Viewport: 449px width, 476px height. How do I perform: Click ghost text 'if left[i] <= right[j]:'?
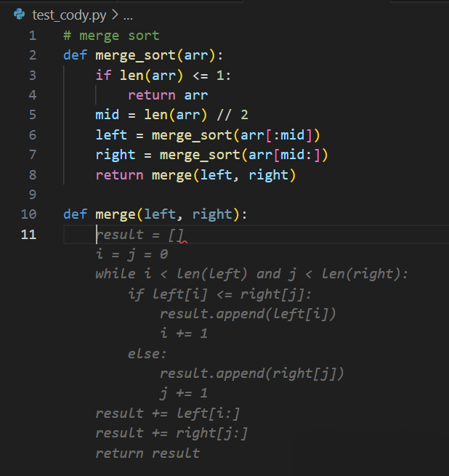click(x=220, y=294)
